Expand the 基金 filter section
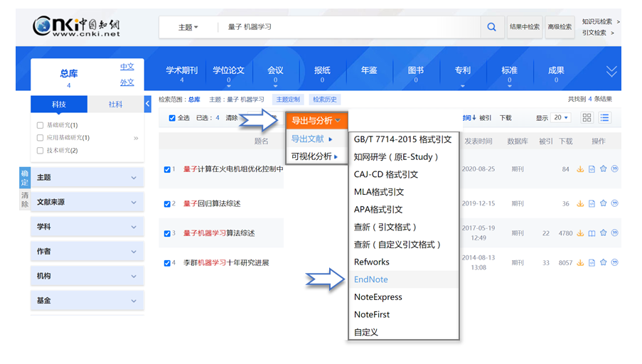This screenshot has height=364, width=642. click(87, 300)
